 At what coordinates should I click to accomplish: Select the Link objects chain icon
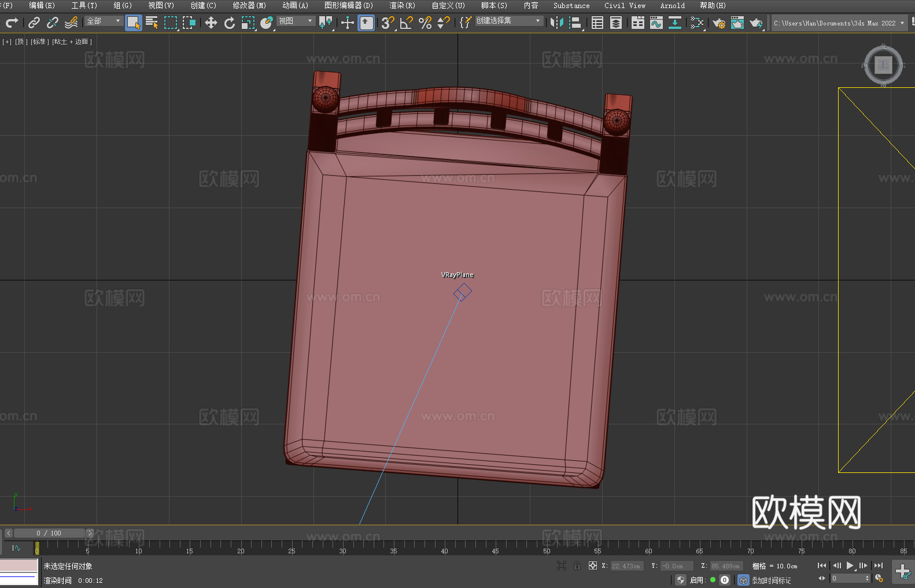tap(34, 23)
